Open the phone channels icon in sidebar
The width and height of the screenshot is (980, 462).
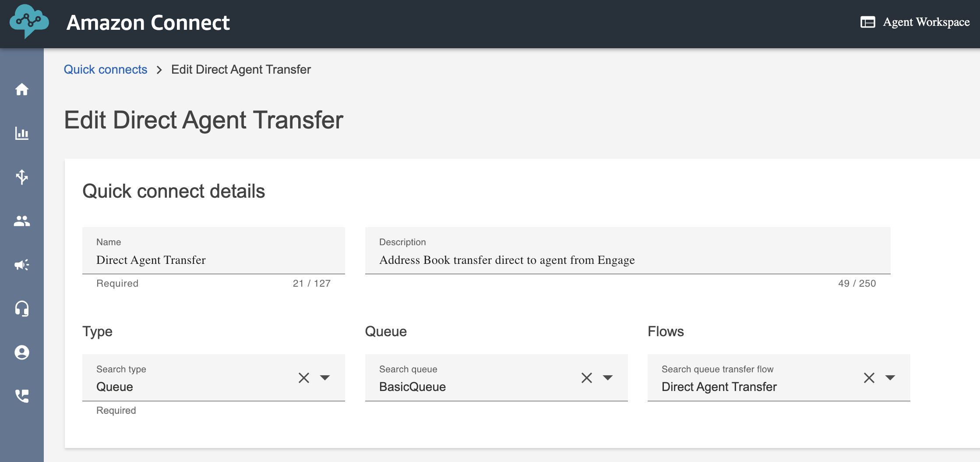[22, 396]
